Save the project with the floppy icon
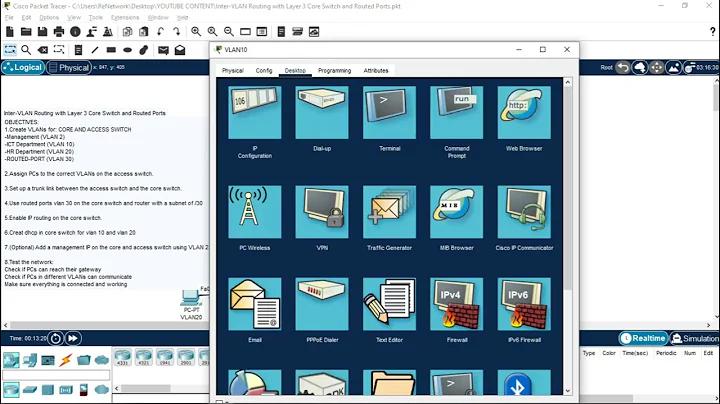This screenshot has height=404, width=720. [x=43, y=32]
